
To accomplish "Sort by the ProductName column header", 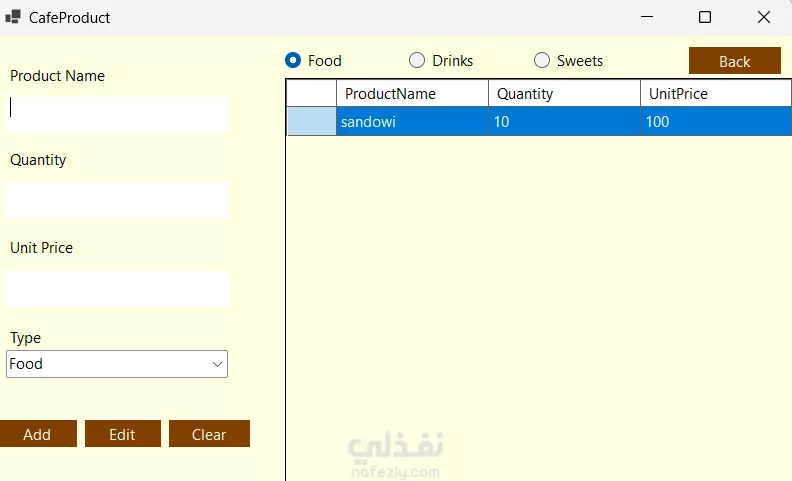I will pyautogui.click(x=412, y=93).
